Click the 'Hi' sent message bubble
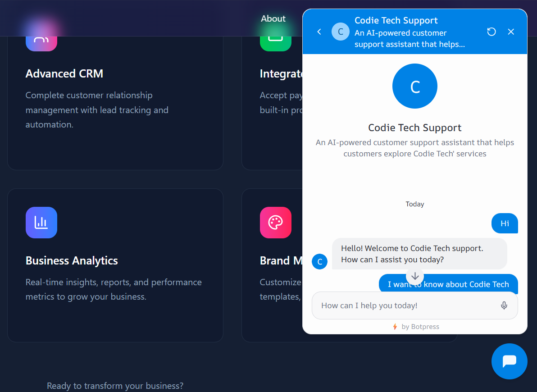The width and height of the screenshot is (537, 392). (505, 223)
